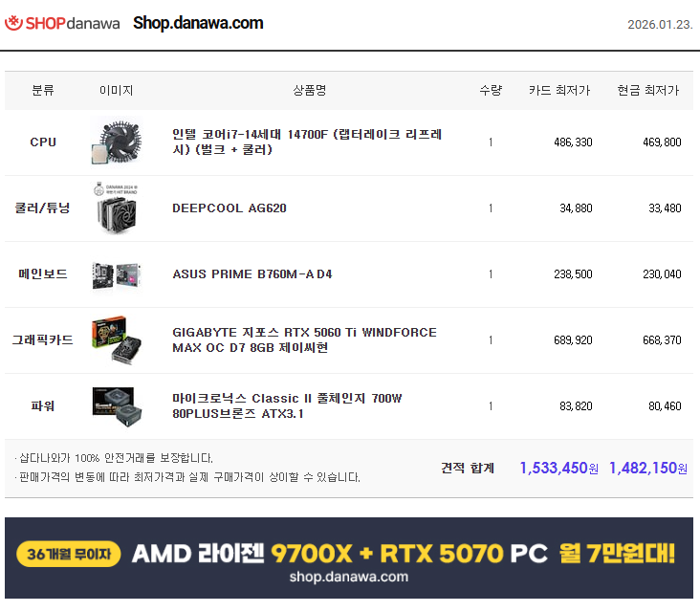Click the 카드 최저가 column header
The height and width of the screenshot is (612, 700).
pos(559,91)
